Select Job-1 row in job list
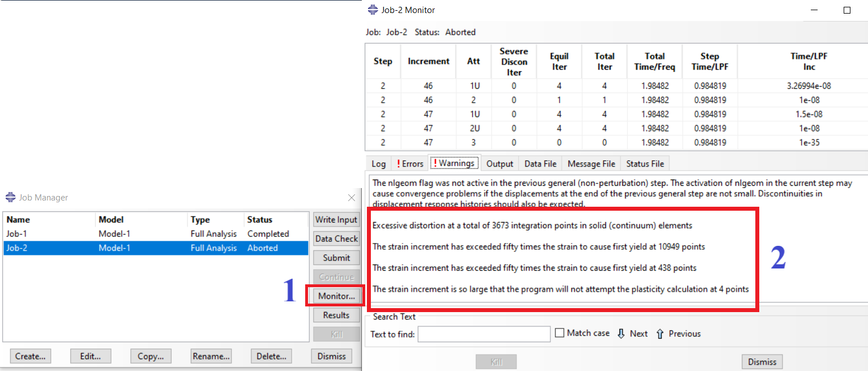 (156, 233)
